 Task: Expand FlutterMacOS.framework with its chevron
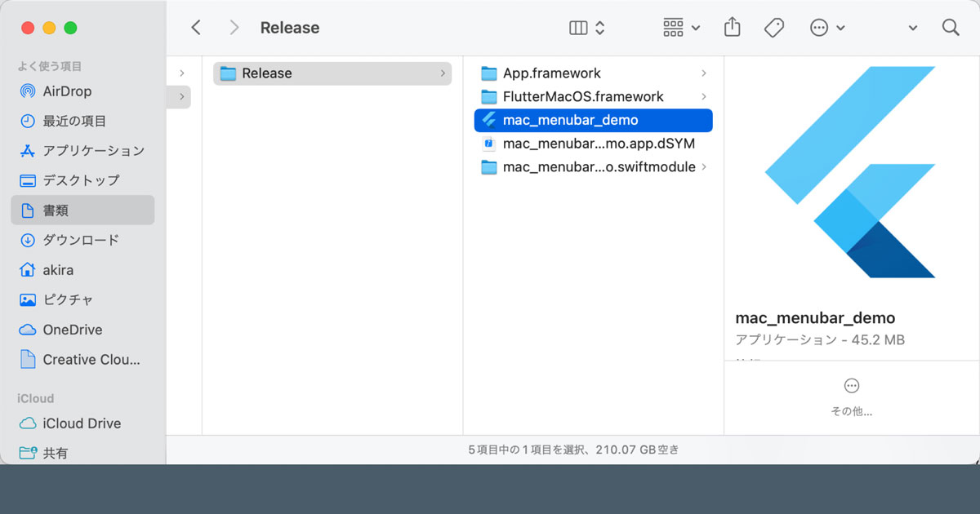coord(704,97)
